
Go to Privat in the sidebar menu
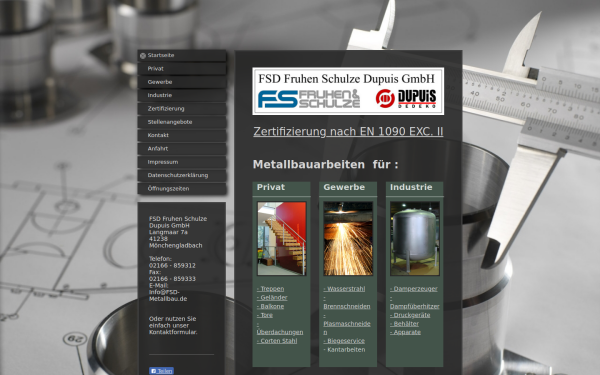(182, 69)
